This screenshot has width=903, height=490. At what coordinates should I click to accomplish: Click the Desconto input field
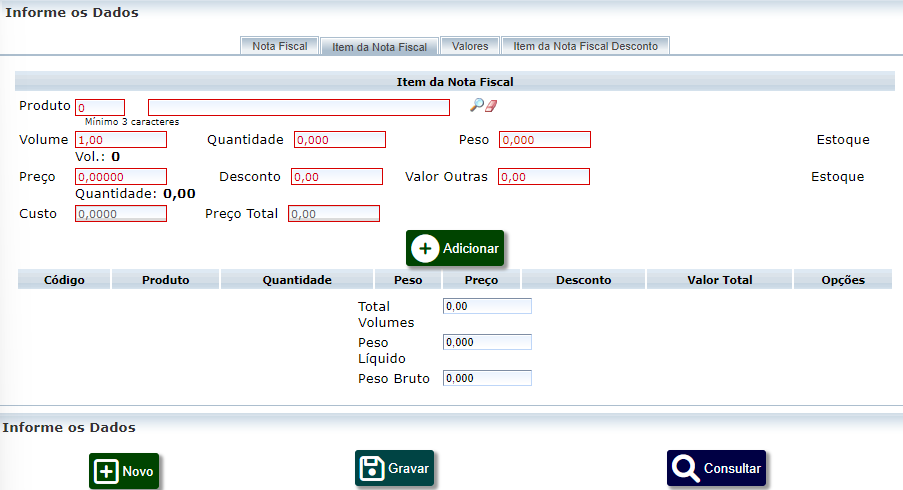337,176
